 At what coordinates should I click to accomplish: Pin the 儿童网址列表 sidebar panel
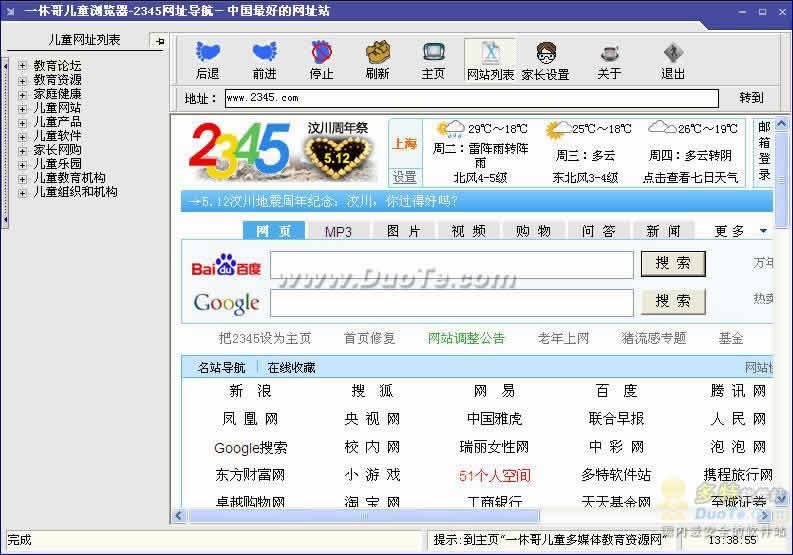coord(159,41)
